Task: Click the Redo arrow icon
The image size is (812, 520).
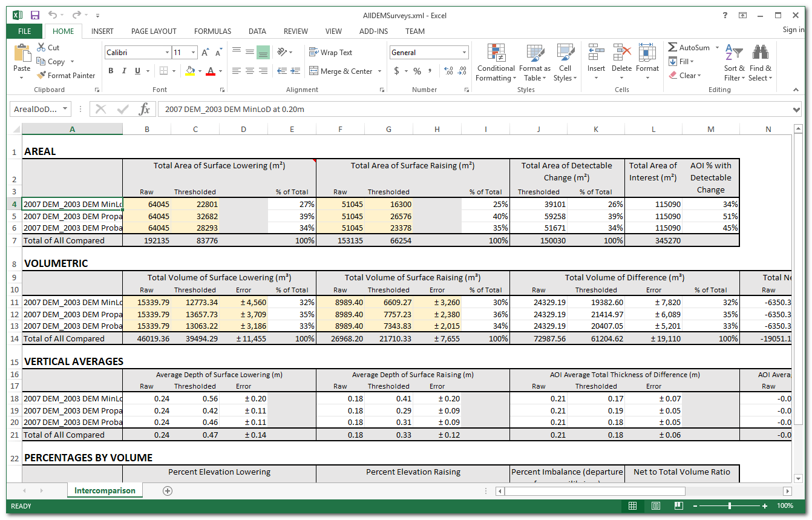Action: pos(76,15)
